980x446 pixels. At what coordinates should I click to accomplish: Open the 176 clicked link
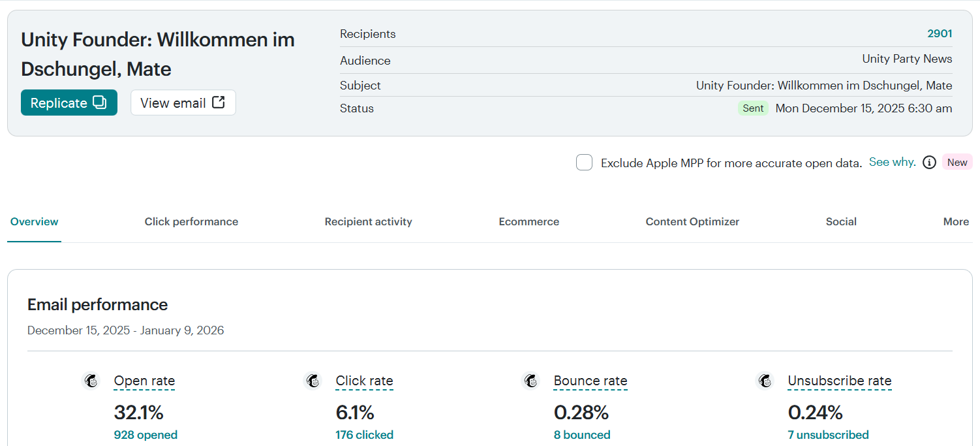[364, 435]
